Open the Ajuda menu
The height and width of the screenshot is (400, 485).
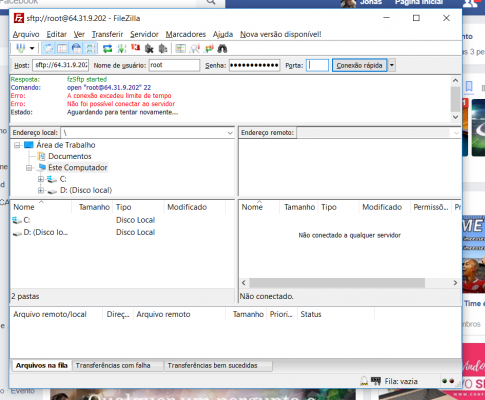tap(223, 34)
